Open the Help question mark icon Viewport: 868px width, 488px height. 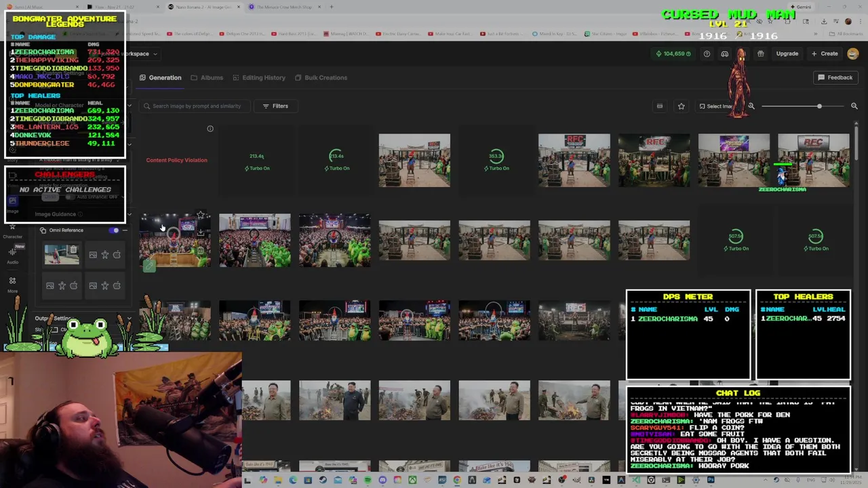click(707, 54)
